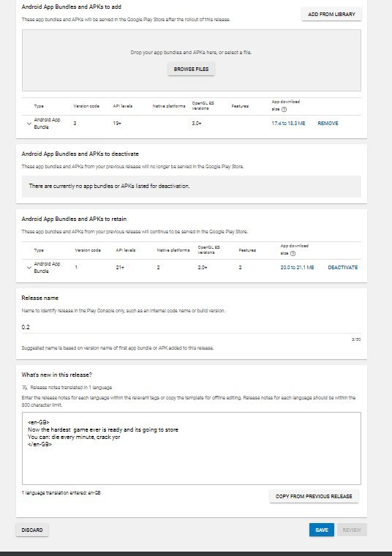Click the ADD FROM LIBRARY button

(x=331, y=14)
